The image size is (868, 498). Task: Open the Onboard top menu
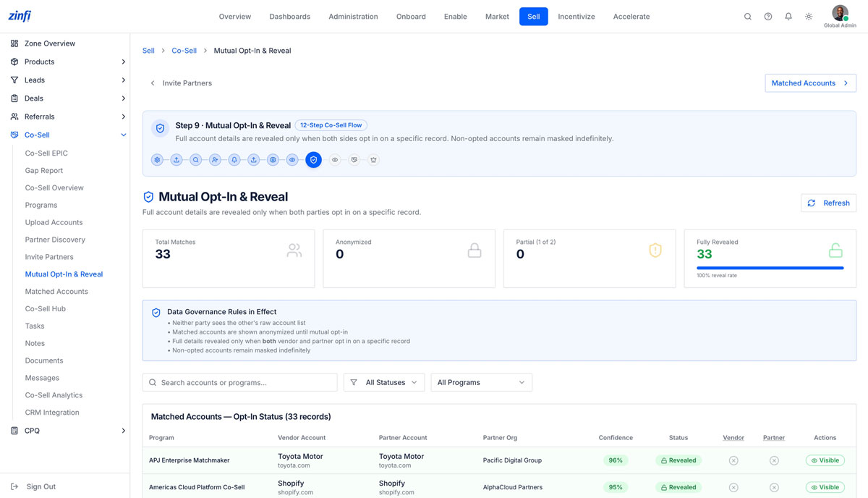coord(411,17)
